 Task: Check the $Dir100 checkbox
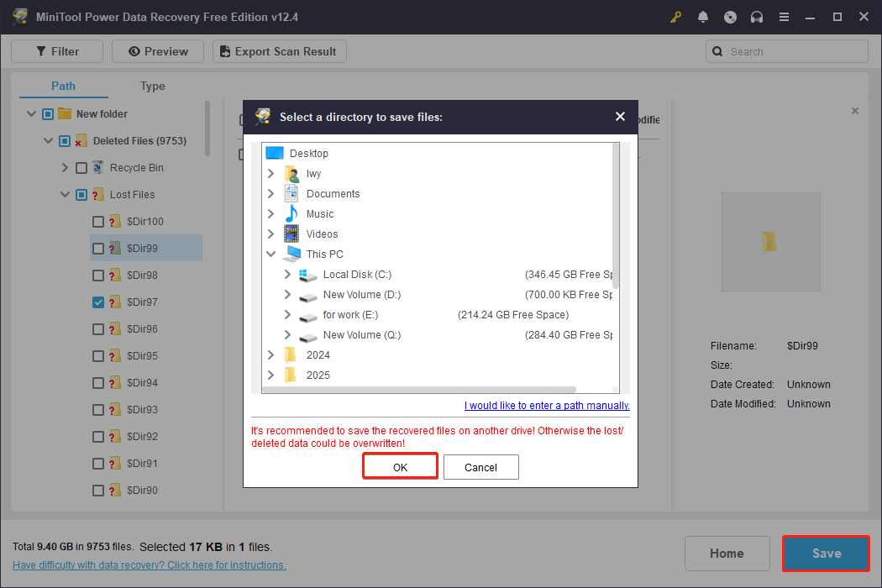point(98,222)
